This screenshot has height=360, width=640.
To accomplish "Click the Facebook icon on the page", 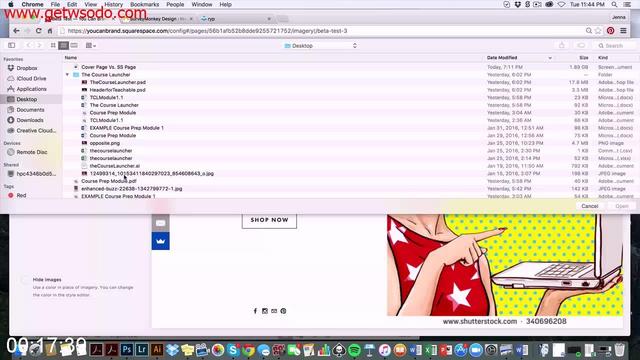I will (x=255, y=311).
